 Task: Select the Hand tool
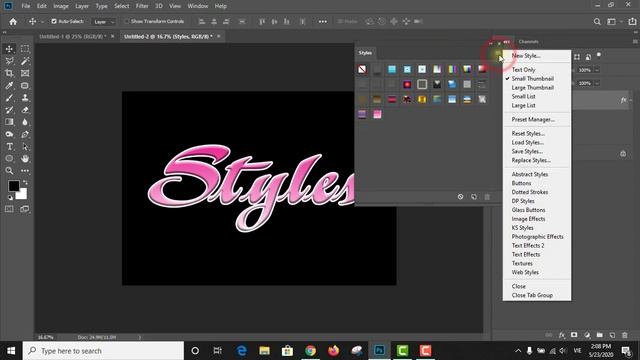click(25, 158)
